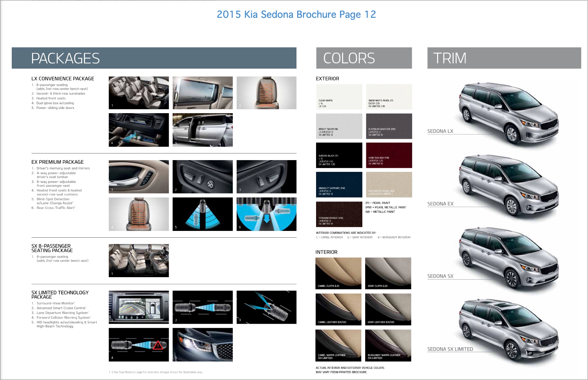
Task: Select the 'SX LIMITED TECHNOLOGY PACKAGE' heading
Action: tap(60, 295)
